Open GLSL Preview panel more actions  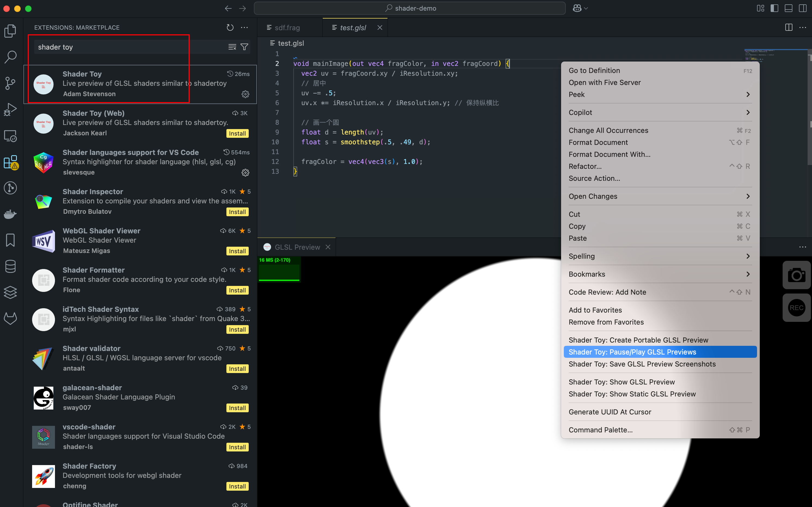pyautogui.click(x=803, y=248)
